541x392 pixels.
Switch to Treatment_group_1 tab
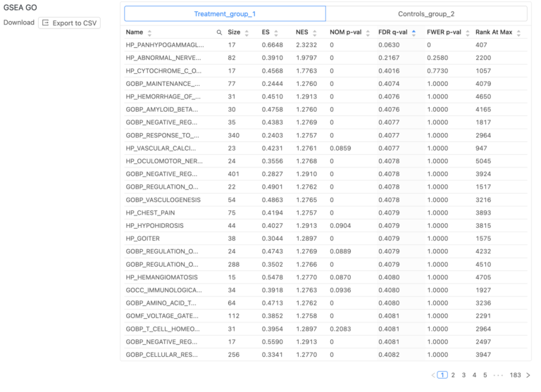coord(225,14)
